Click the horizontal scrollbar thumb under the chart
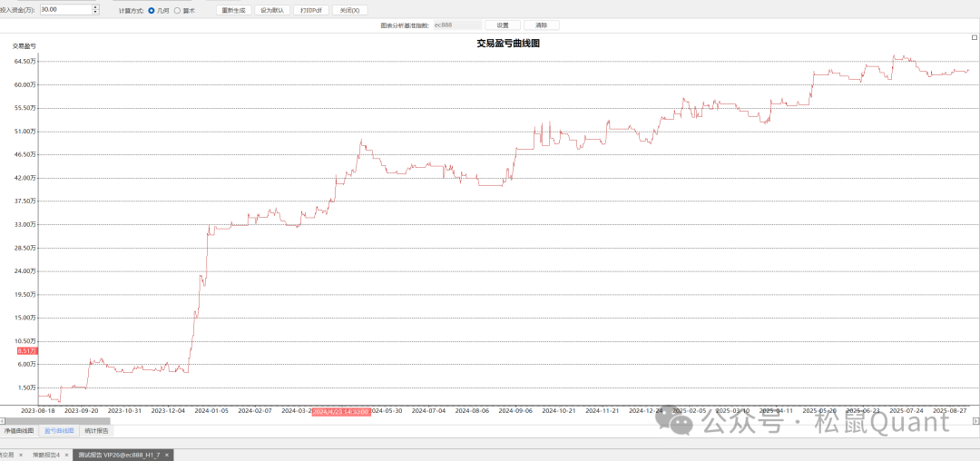Image resolution: width=980 pixels, height=461 pixels. click(56, 420)
